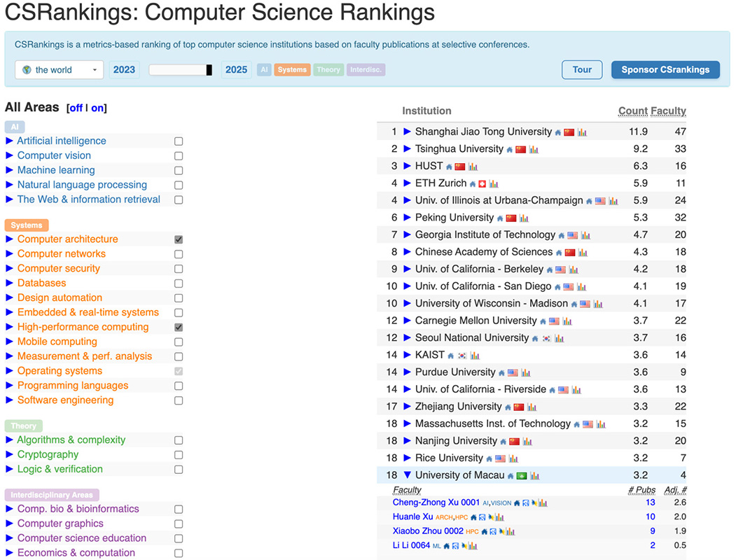This screenshot has height=560, width=736.
Task: Uncheck the Computer architecture checkbox
Action: 179,239
